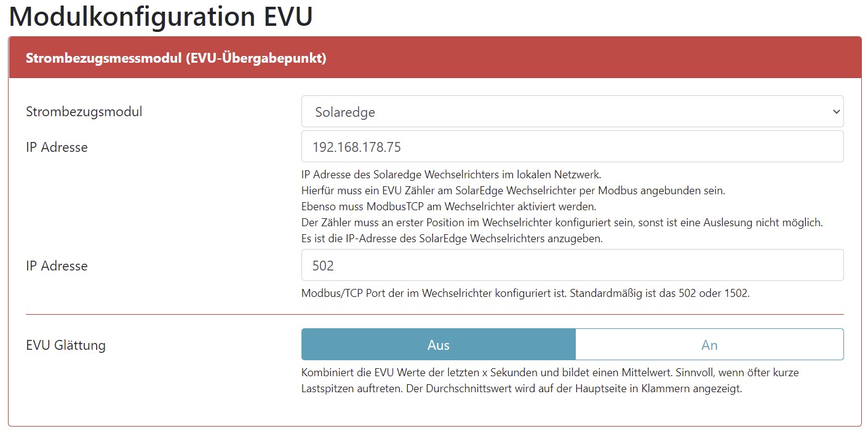Click the hint line starting 'Hierfür muss ein EVU Zähler'
Image resolution: width=868 pixels, height=434 pixels.
513,191
